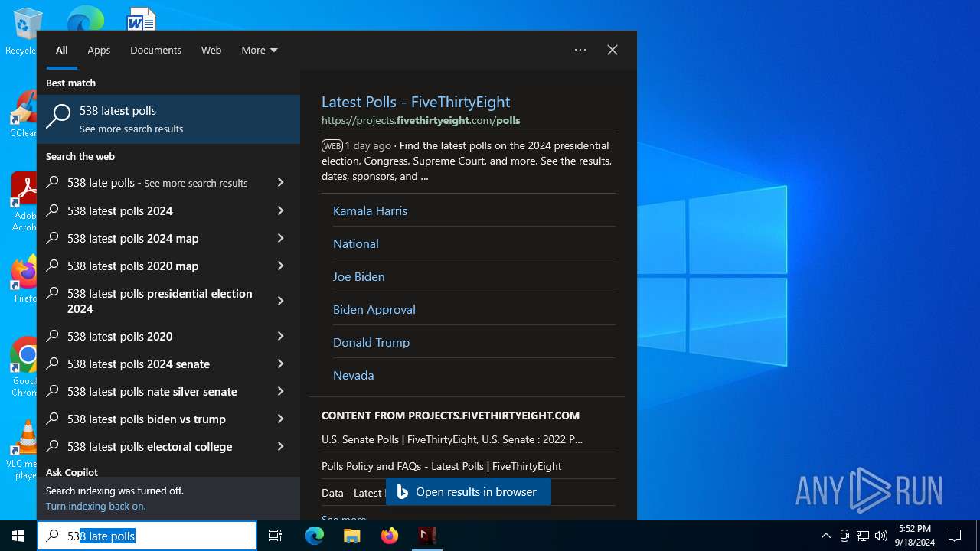
Task: Open the Microsoft Edge desktop shortcut
Action: point(85,18)
